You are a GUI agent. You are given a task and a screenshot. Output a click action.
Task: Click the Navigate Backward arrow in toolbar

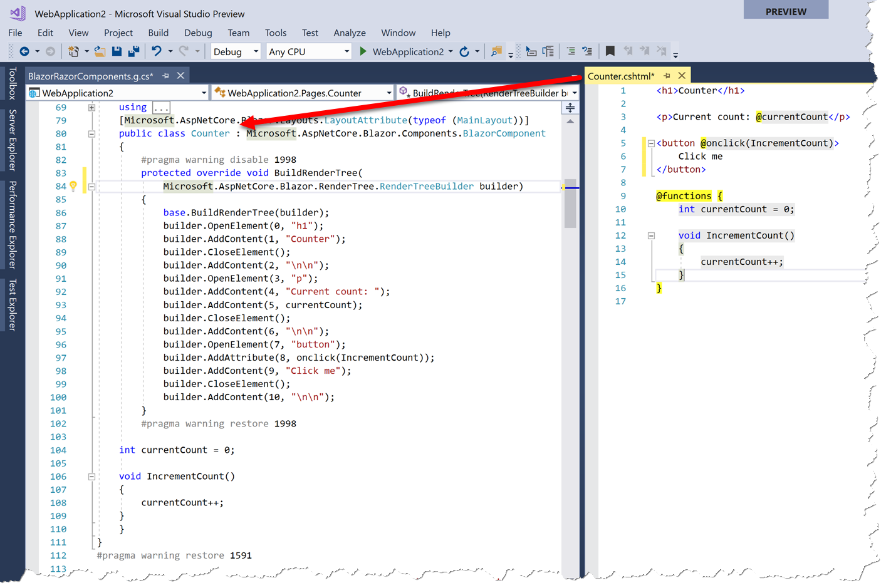click(24, 51)
